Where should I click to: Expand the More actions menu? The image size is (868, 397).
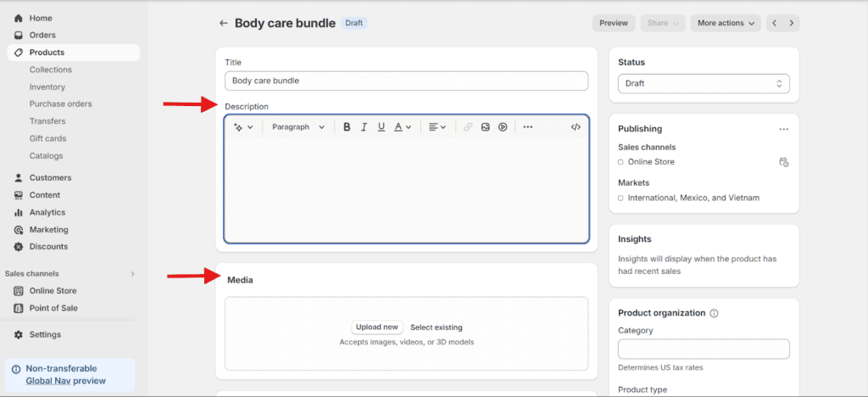tap(726, 23)
